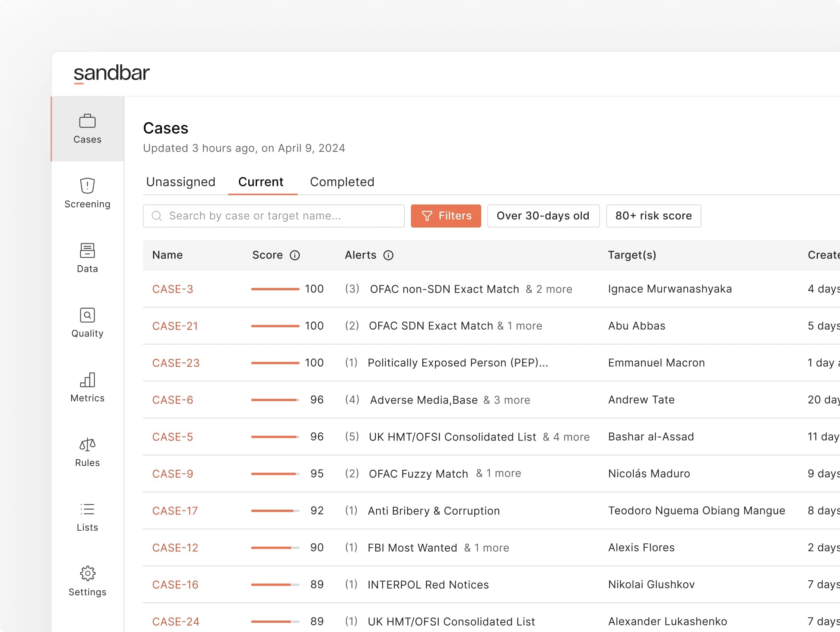The height and width of the screenshot is (632, 840).
Task: Sort by the Target(s) column header
Action: coord(632,255)
